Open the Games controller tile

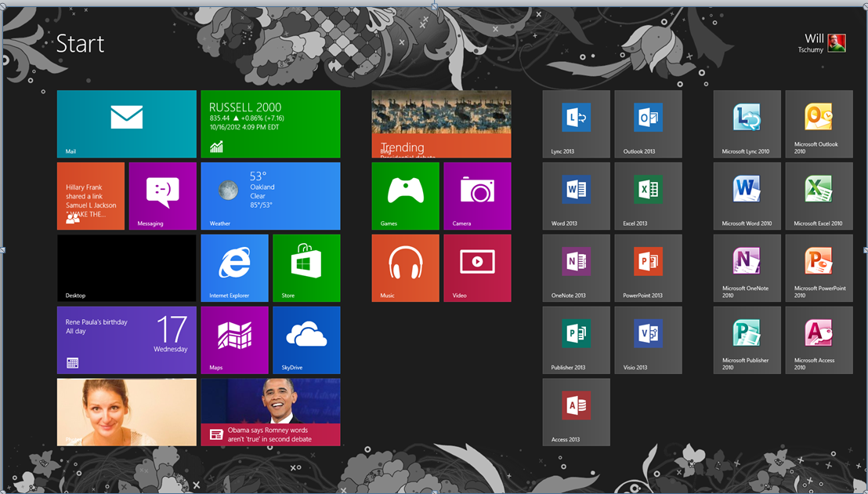point(405,195)
